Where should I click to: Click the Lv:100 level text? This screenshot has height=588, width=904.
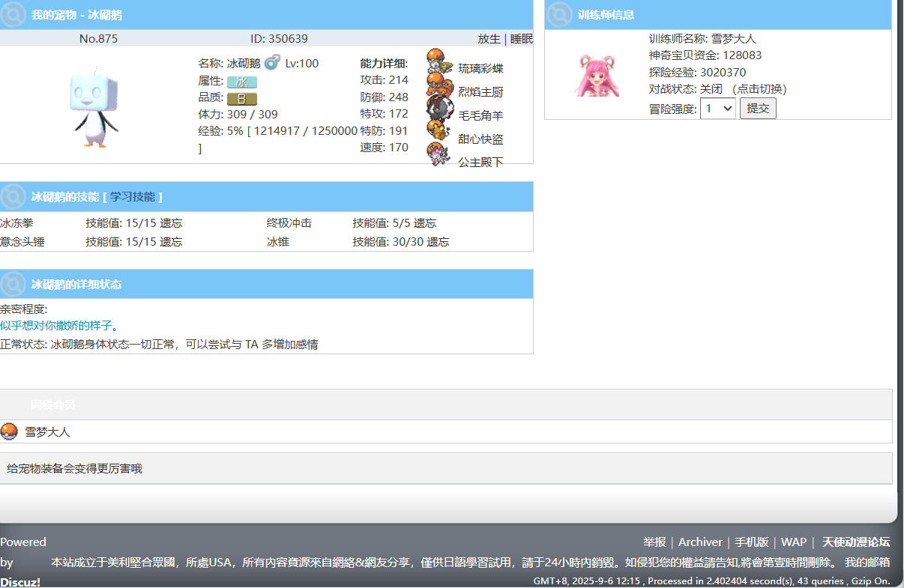coord(302,64)
